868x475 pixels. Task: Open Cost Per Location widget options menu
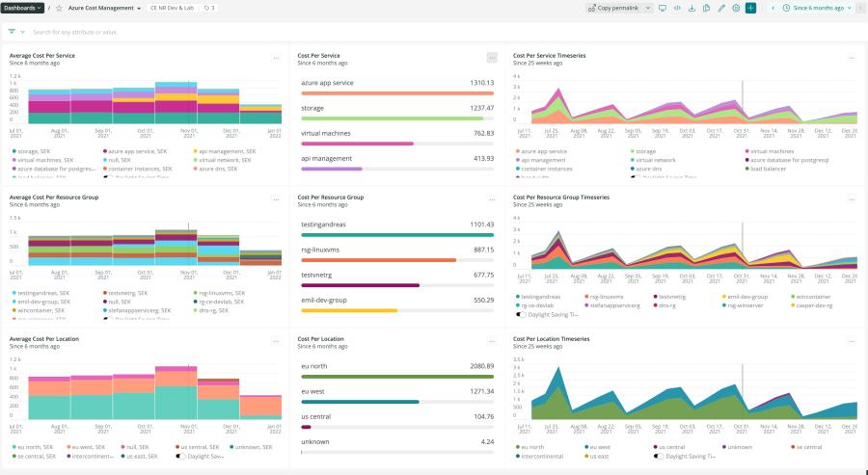coord(492,341)
